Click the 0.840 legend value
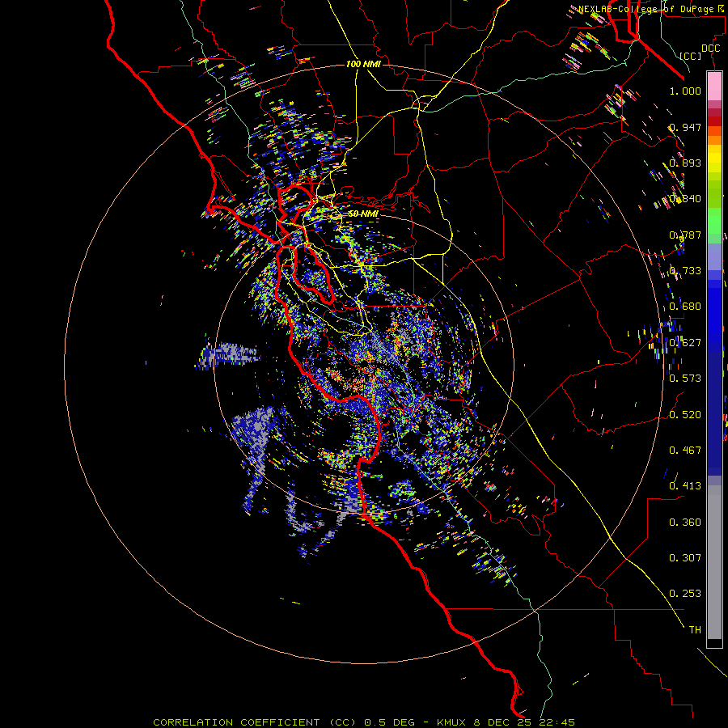728x728 pixels. pyautogui.click(x=685, y=199)
